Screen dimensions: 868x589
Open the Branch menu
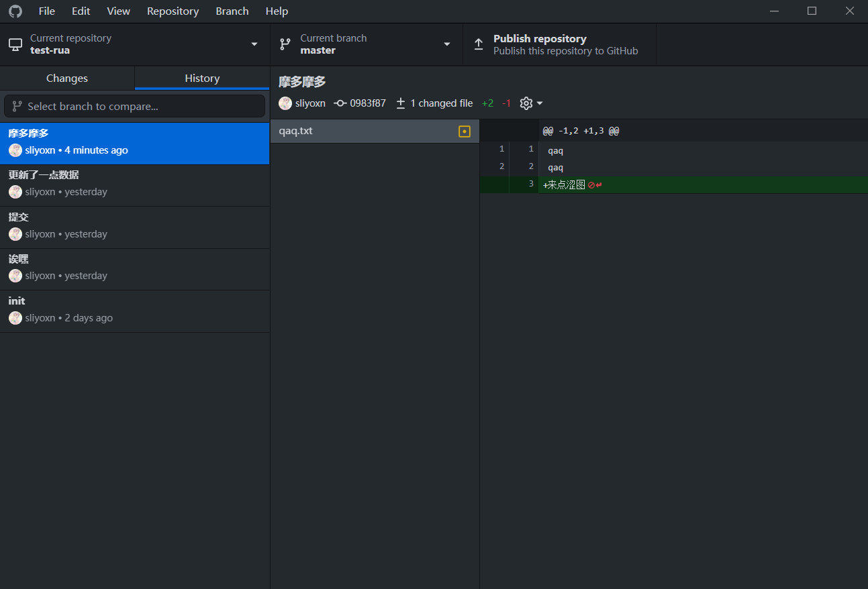pyautogui.click(x=232, y=11)
